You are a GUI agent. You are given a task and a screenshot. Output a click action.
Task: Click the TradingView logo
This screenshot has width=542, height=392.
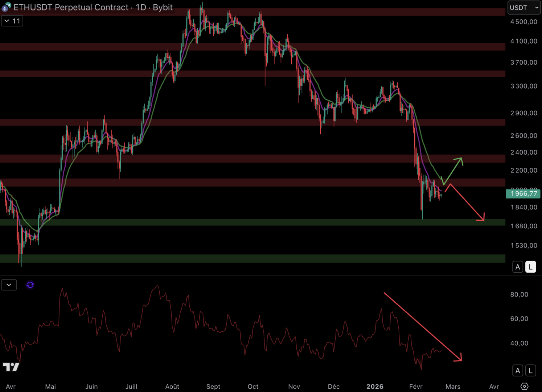11,367
